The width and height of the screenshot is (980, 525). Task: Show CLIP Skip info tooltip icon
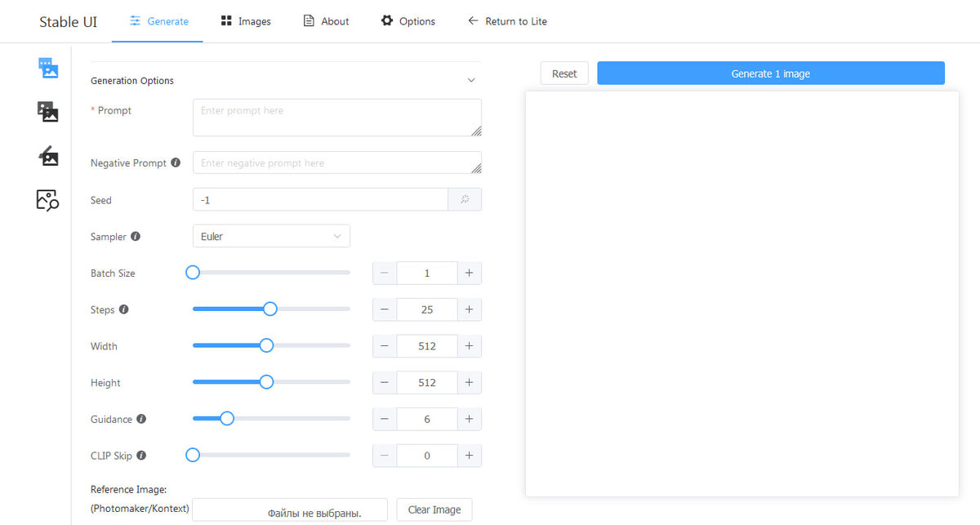click(141, 456)
